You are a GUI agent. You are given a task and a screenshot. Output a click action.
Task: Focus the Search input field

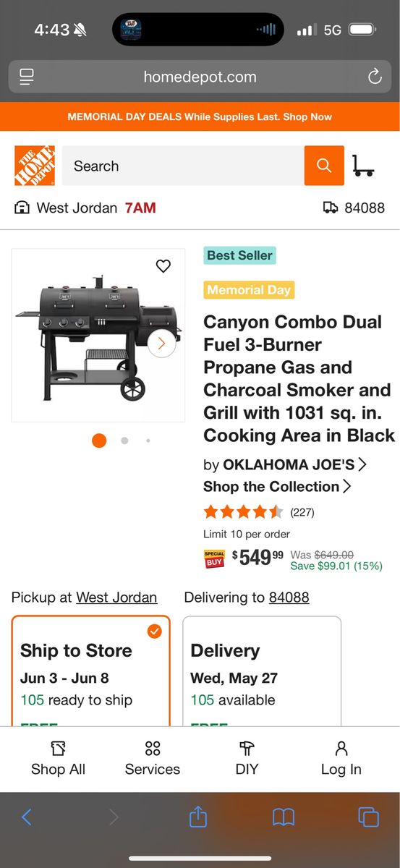183,166
